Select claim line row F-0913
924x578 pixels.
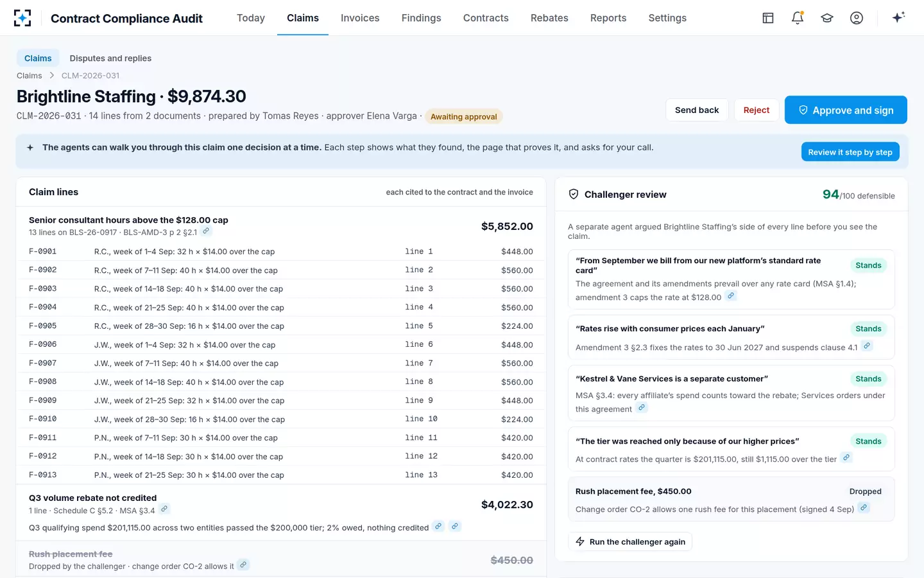[281, 475]
